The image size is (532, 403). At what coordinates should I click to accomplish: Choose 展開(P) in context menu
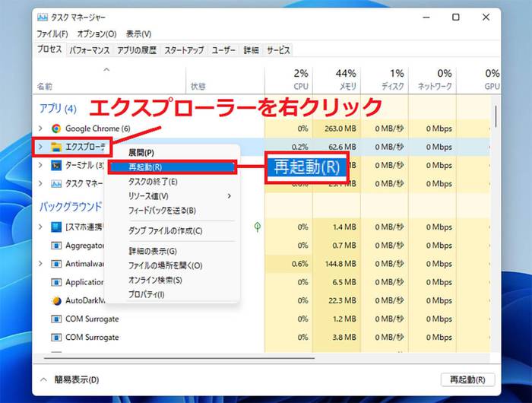coord(174,153)
